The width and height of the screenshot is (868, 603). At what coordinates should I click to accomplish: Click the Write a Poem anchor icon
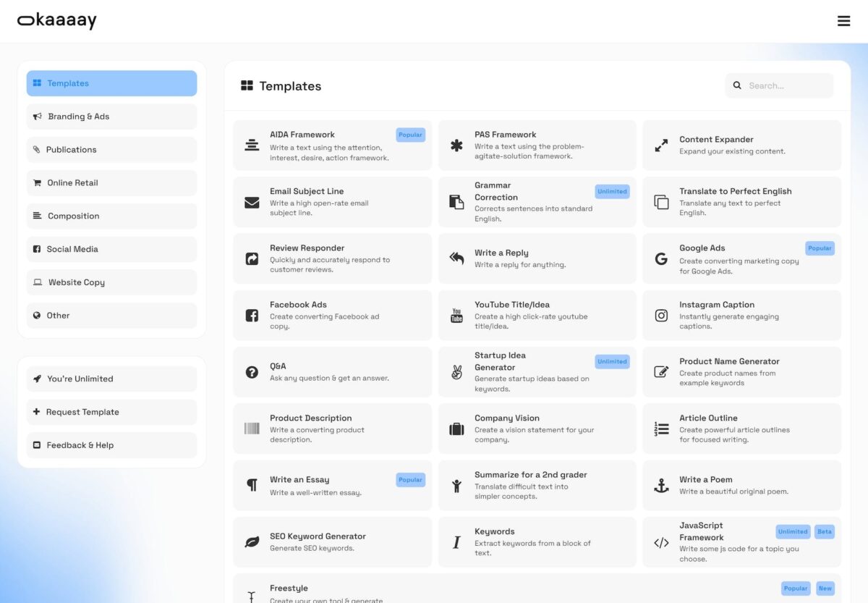(x=661, y=486)
